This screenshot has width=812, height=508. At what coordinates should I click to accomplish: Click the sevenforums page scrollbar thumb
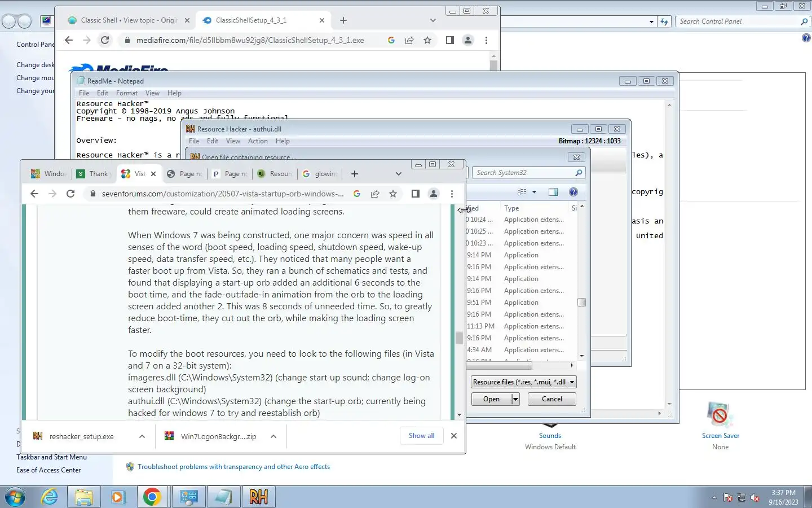(x=459, y=338)
